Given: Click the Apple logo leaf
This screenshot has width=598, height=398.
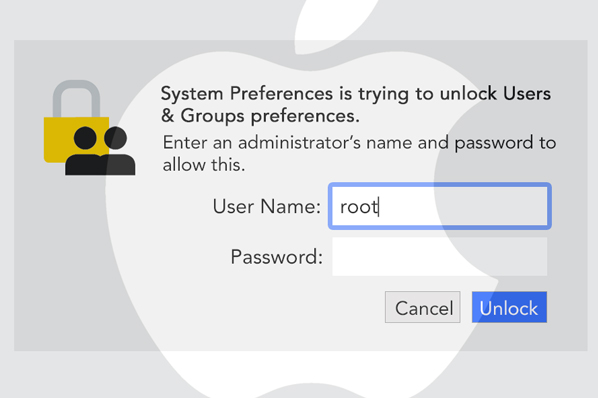Looking at the screenshot, I should [336, 27].
